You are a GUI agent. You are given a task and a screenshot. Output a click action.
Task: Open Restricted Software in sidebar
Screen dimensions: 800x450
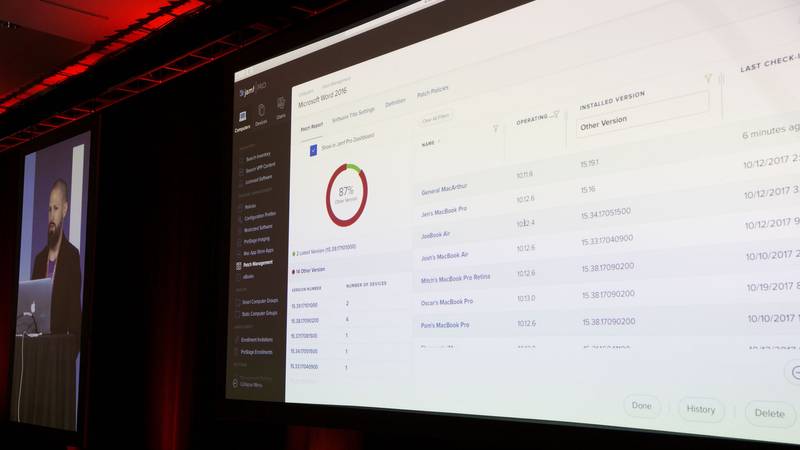pos(258,228)
